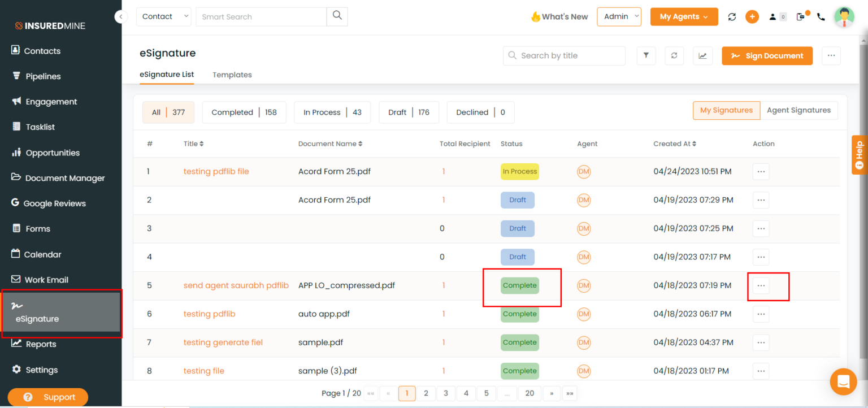
Task: Open the send agent saurabh pdflib record
Action: pyautogui.click(x=236, y=285)
